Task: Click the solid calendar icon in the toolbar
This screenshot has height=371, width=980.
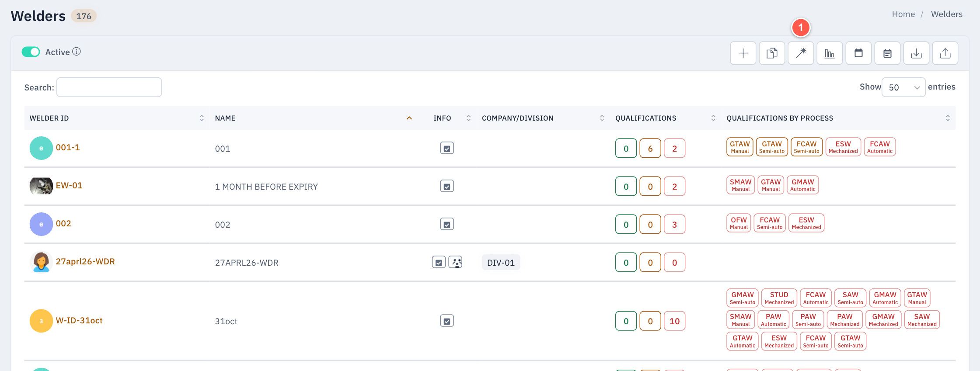Action: tap(858, 53)
